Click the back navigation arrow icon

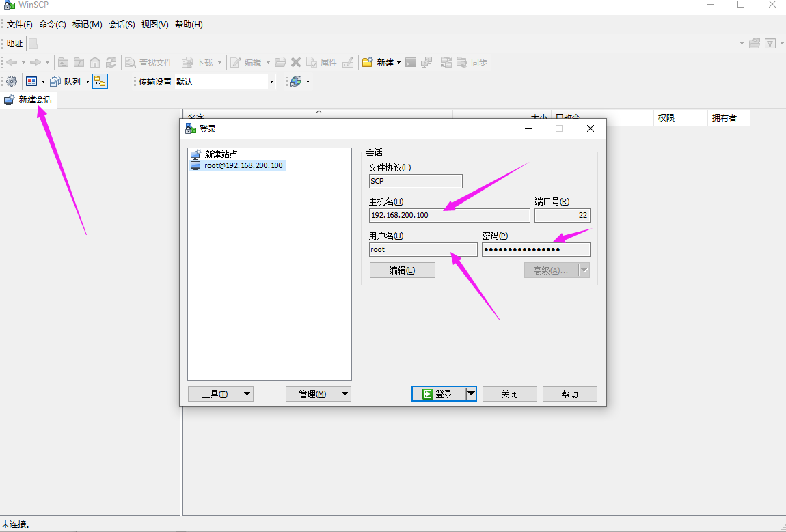tap(12, 62)
